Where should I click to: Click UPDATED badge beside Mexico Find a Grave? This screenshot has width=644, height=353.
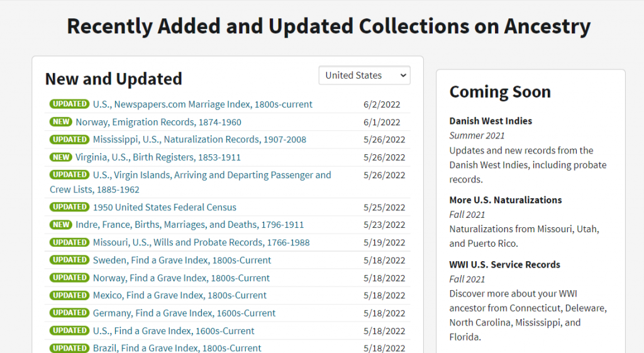click(x=69, y=295)
